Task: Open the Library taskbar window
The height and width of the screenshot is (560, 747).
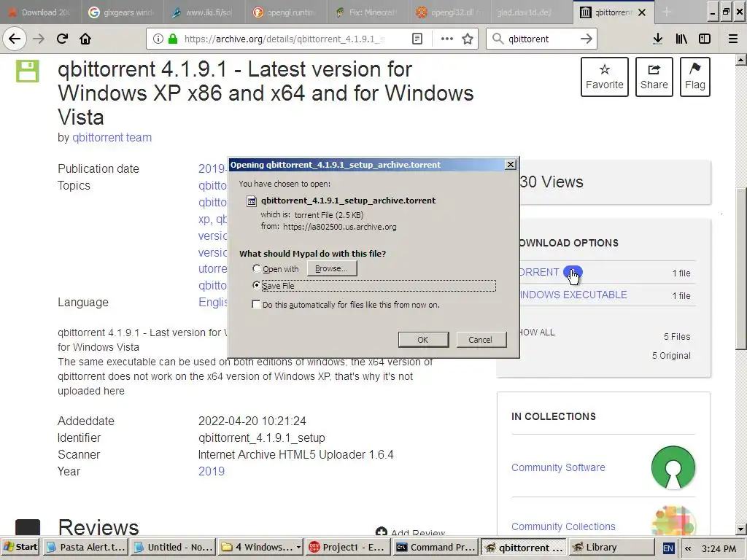Action: 611,547
